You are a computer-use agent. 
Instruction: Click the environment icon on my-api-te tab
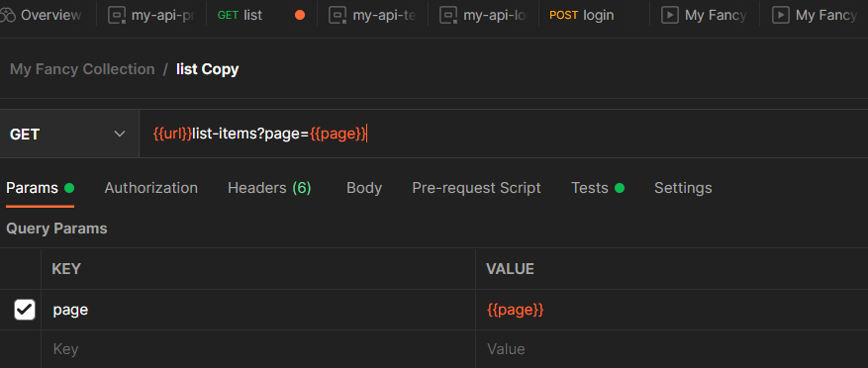click(338, 16)
